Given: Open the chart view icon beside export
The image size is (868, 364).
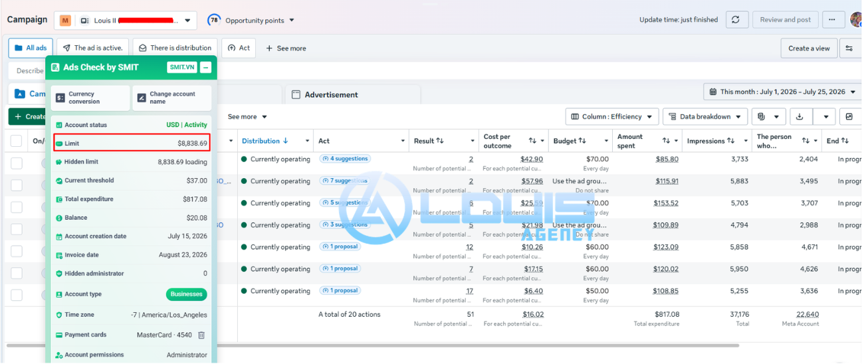Looking at the screenshot, I should point(849,117).
